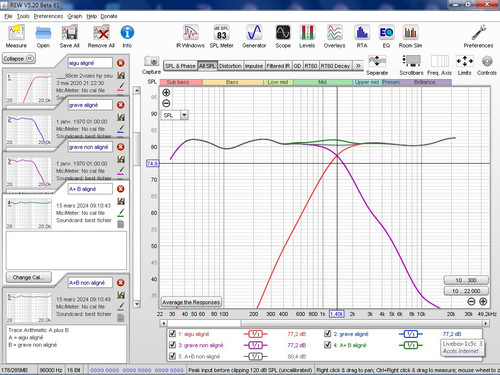
Task: Save the 'A+ B aligné' measurement
Action: point(121,201)
